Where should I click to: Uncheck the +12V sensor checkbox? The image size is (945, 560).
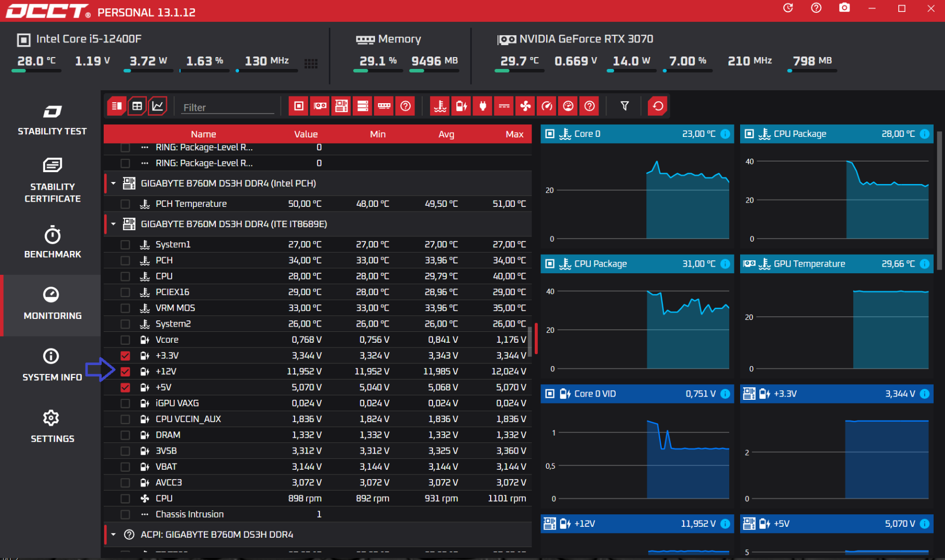(125, 372)
